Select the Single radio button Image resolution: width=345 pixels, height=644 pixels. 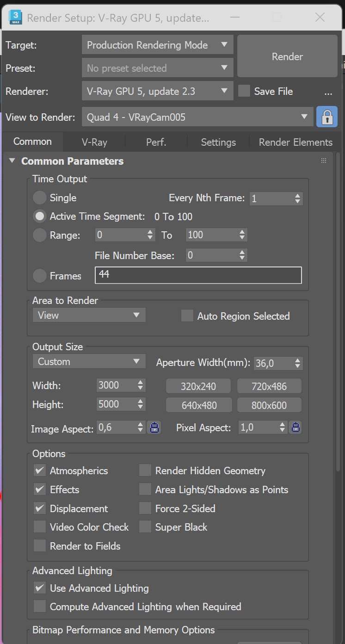click(x=40, y=198)
